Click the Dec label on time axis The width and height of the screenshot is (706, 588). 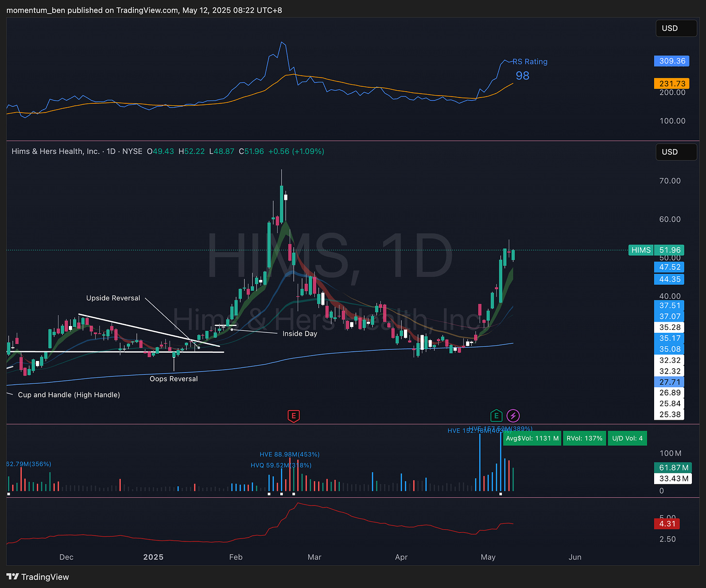(x=66, y=557)
